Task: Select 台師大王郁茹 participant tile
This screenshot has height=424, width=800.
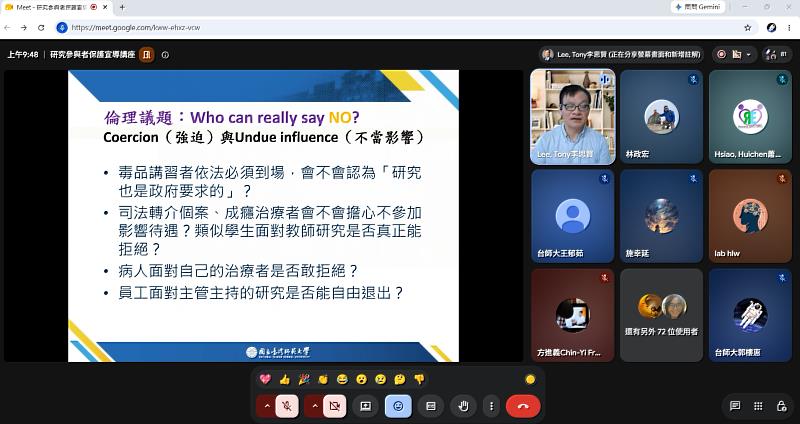Action: tap(572, 216)
